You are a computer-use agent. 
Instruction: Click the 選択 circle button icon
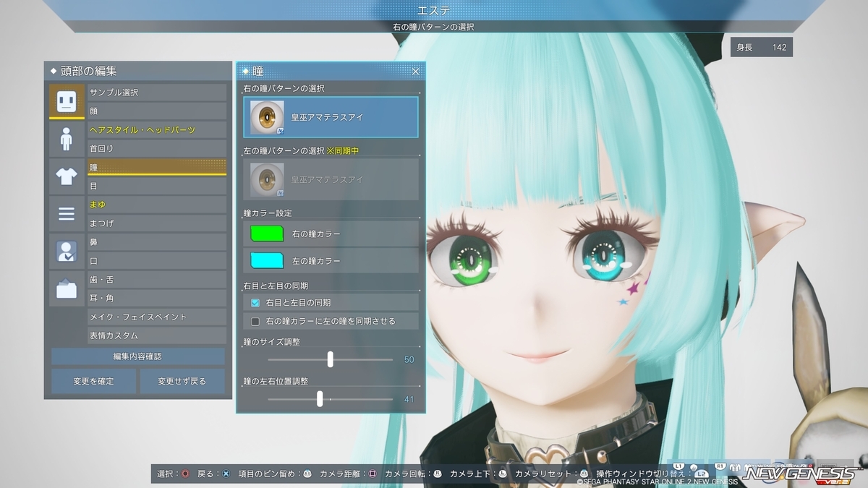click(185, 474)
